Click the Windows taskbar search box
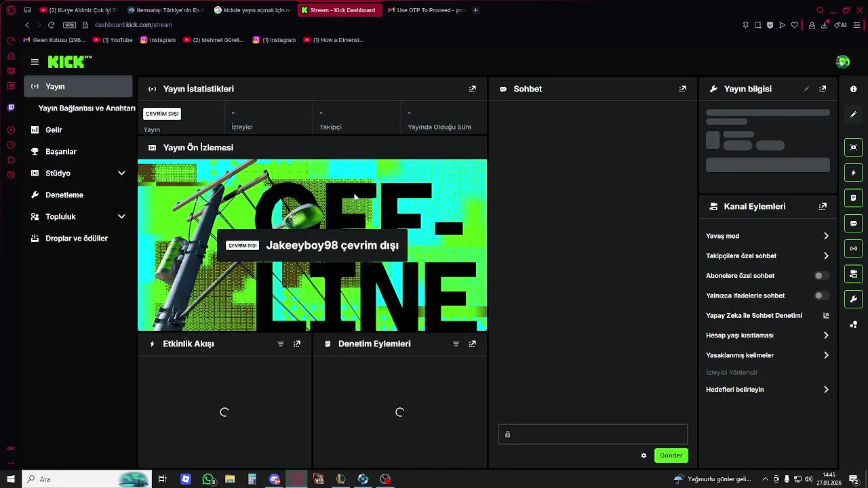This screenshot has width=868, height=488. pyautogui.click(x=88, y=479)
